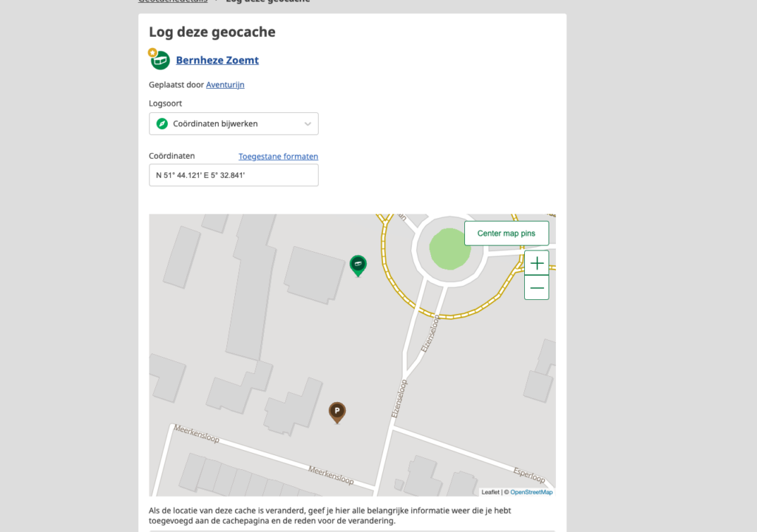Click inside the Coördinaten input field
757x532 pixels.
pyautogui.click(x=234, y=175)
